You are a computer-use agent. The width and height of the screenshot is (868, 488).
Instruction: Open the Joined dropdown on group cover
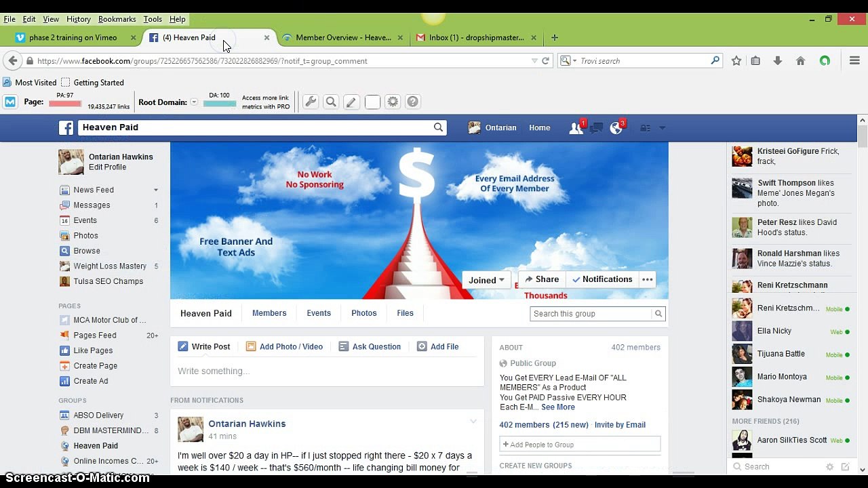486,280
